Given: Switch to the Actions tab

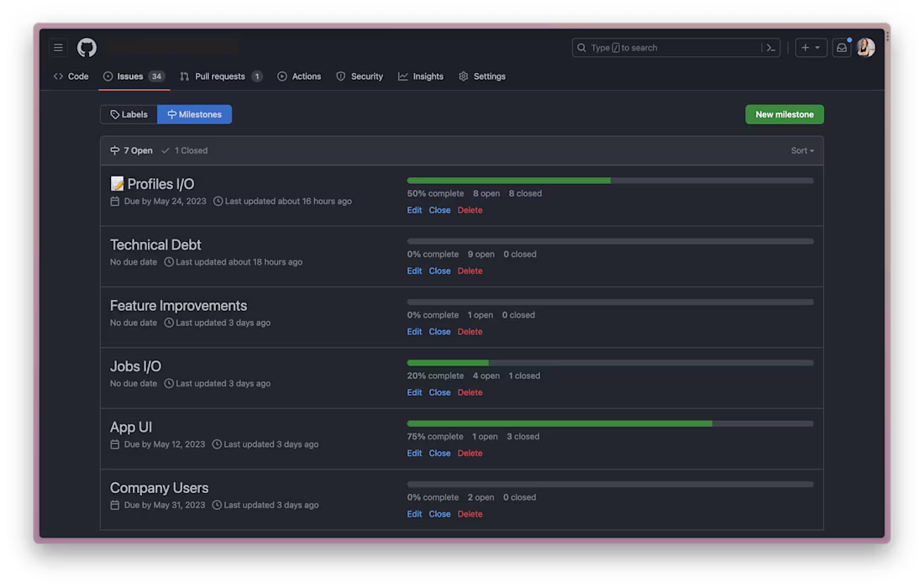Looking at the screenshot, I should (x=299, y=76).
